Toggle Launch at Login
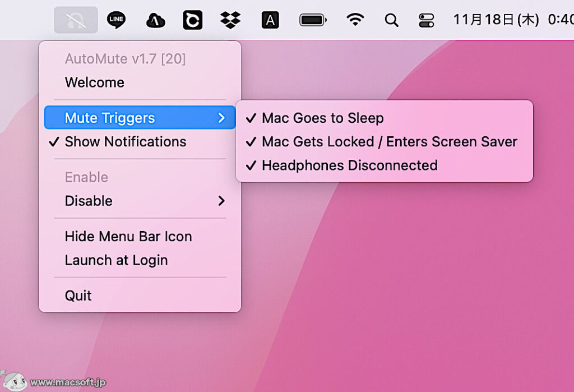Viewport: 574px width, 392px height. pos(140,260)
